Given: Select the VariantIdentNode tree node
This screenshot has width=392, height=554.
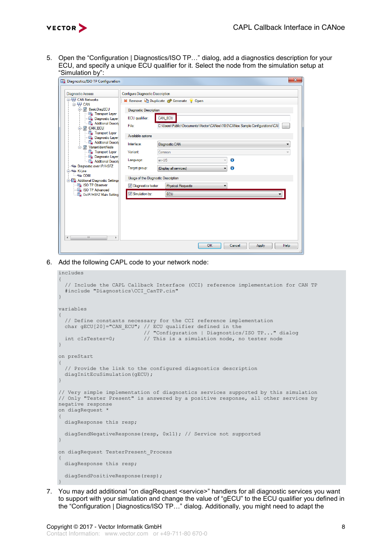Looking at the screenshot, I should tap(98, 147).
